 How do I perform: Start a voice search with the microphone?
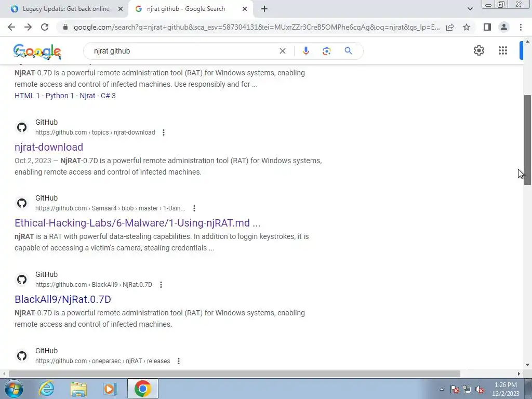pyautogui.click(x=305, y=51)
